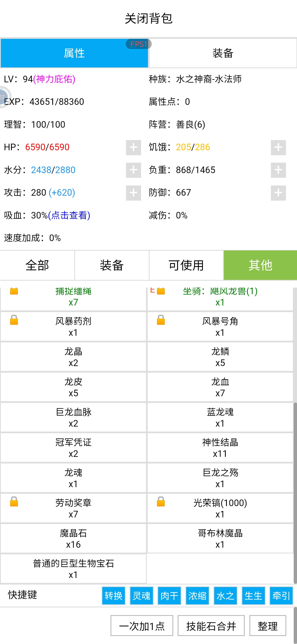Tap the plus icon next to 攻击

click(x=133, y=193)
